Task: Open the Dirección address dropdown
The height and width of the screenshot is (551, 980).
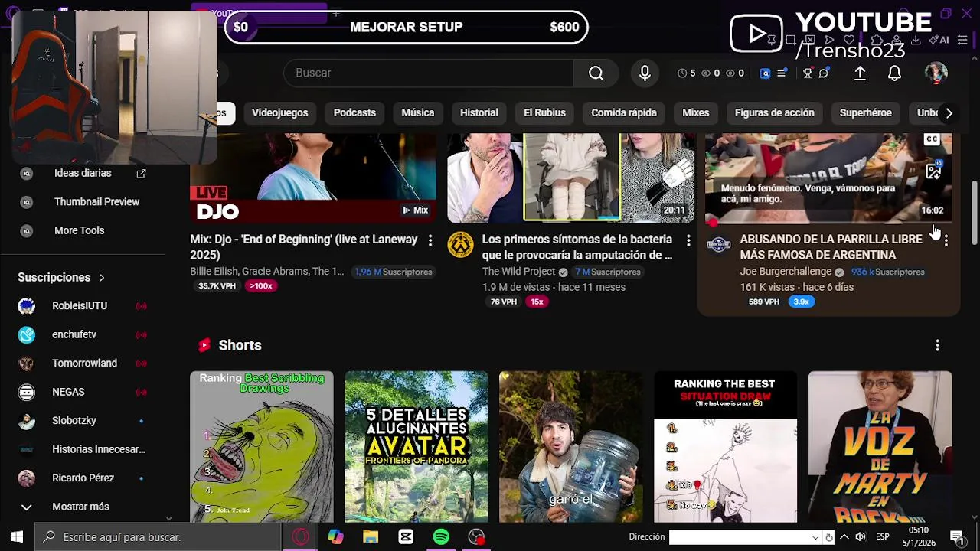Action: point(815,537)
